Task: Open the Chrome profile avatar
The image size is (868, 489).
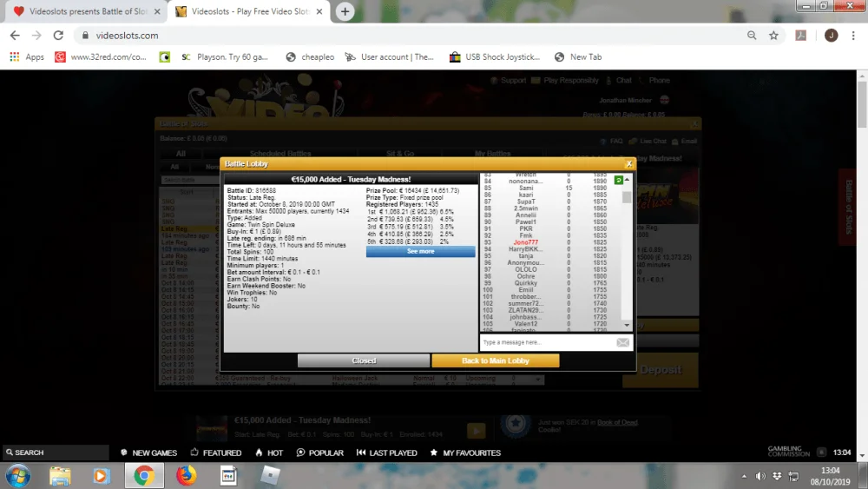Action: click(x=831, y=36)
